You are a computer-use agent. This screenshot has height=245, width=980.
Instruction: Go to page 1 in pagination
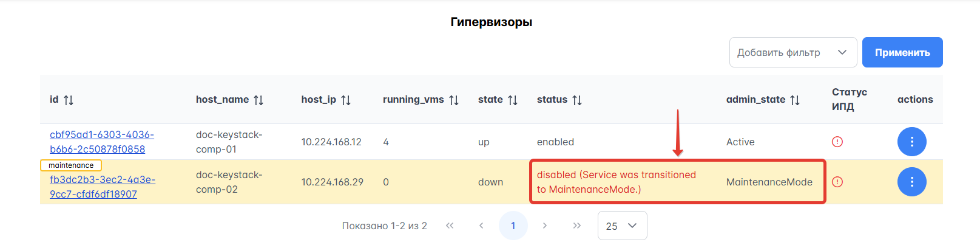pyautogui.click(x=513, y=226)
